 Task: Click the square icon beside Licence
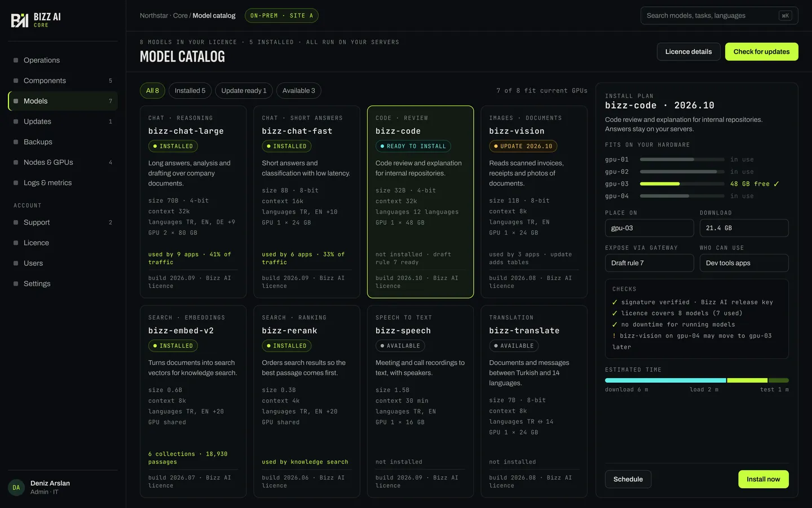(x=16, y=243)
